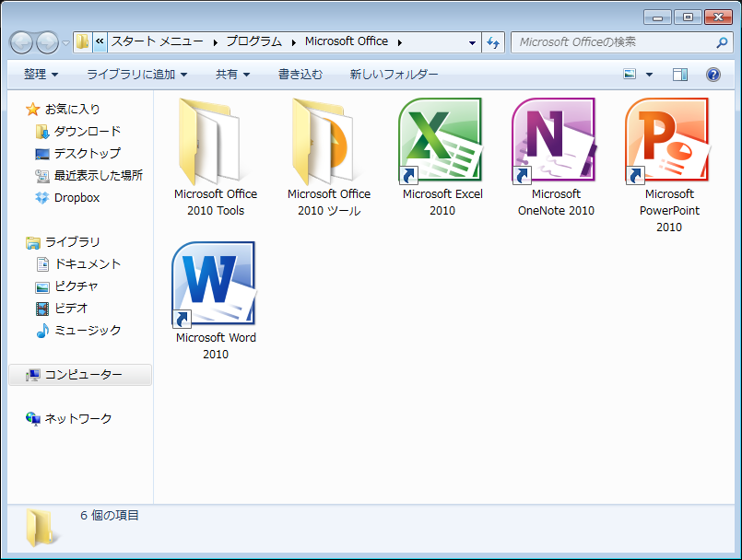Select the ビデオ label
The image size is (742, 560).
71,309
